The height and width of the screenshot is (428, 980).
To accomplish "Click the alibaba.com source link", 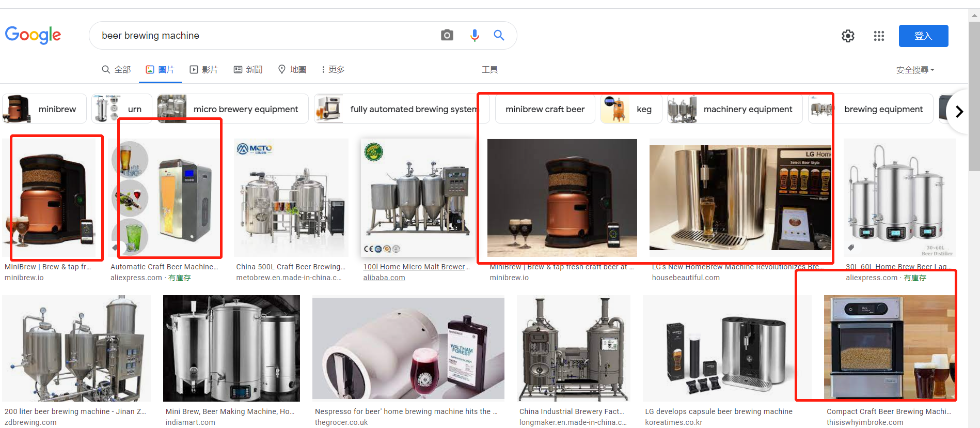I will (x=384, y=278).
